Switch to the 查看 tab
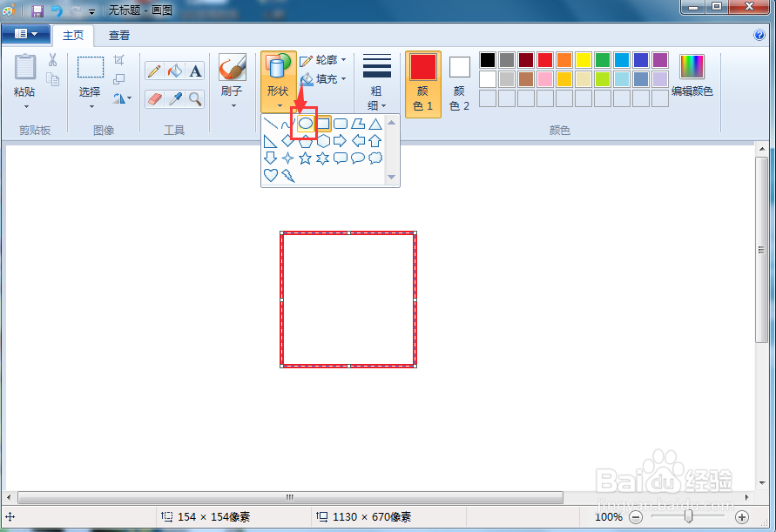 click(x=119, y=36)
